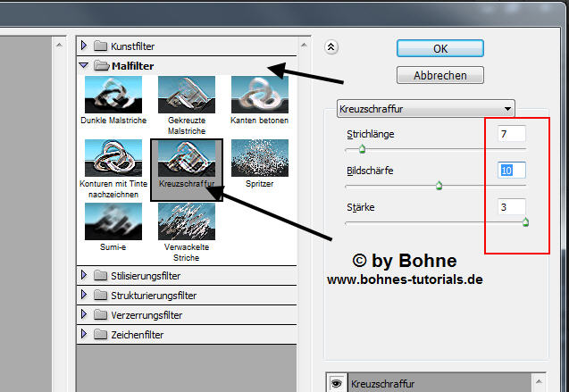Click the OK button
The height and width of the screenshot is (392, 569).
tap(440, 48)
